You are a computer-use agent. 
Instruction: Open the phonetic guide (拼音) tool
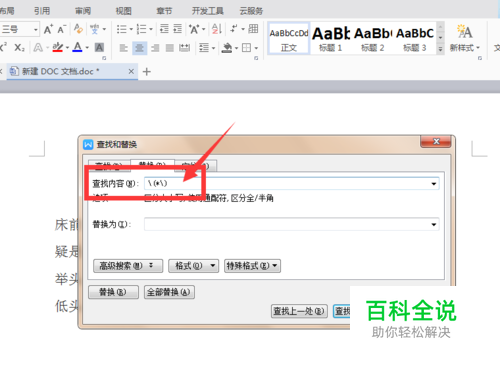95,29
